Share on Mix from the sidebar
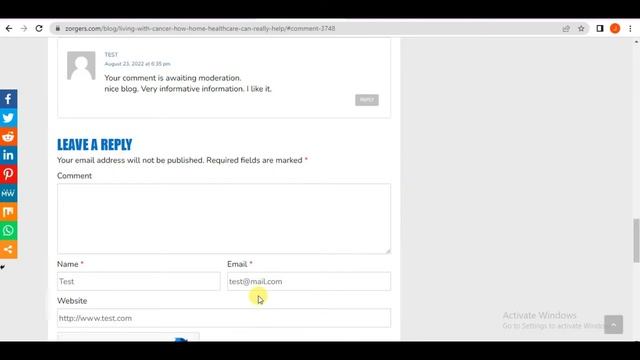640x360 pixels. [x=8, y=211]
